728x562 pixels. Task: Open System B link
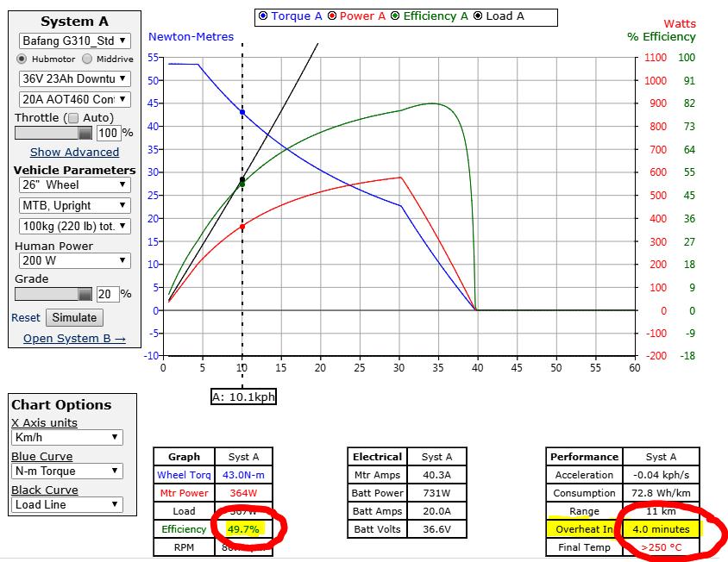click(74, 338)
